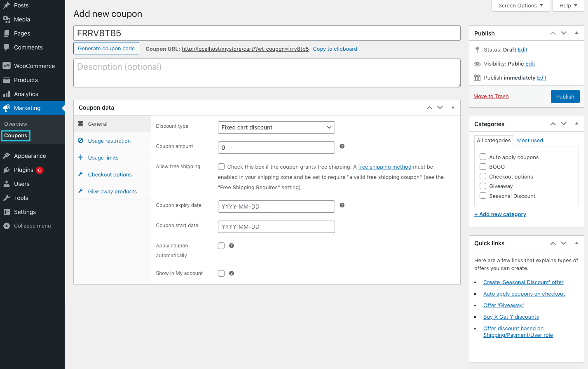588x369 pixels.
Task: Click the coupon code title field
Action: point(267,33)
